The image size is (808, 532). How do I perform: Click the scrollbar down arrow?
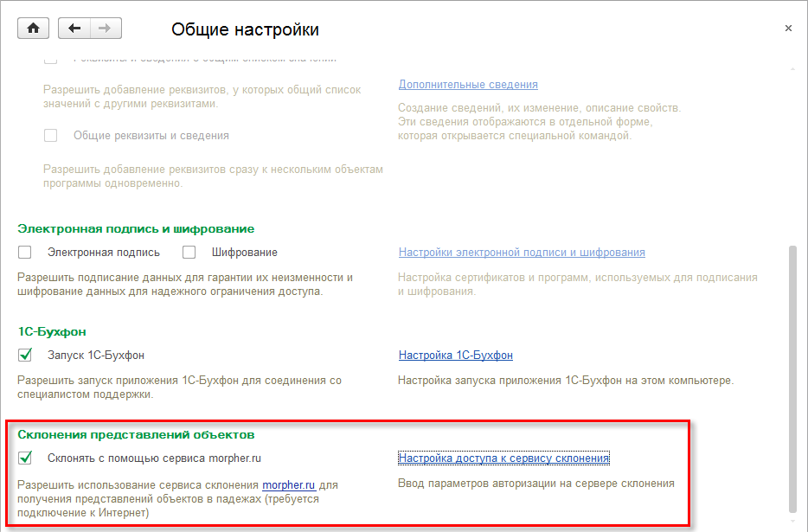(792, 522)
